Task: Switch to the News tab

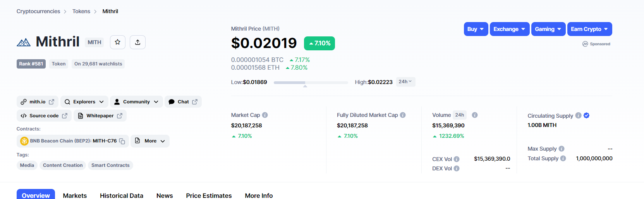Action: (165, 196)
